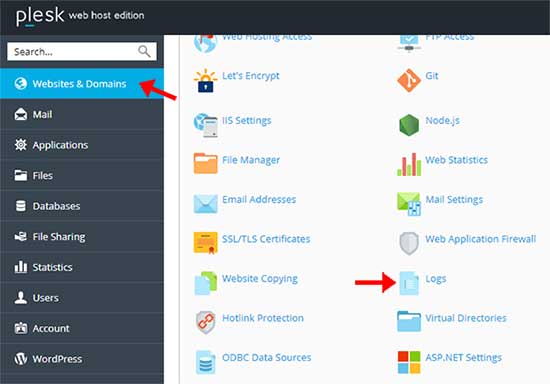Open the IIS Settings link
Image resolution: width=550 pixels, height=384 pixels.
pyautogui.click(x=247, y=120)
